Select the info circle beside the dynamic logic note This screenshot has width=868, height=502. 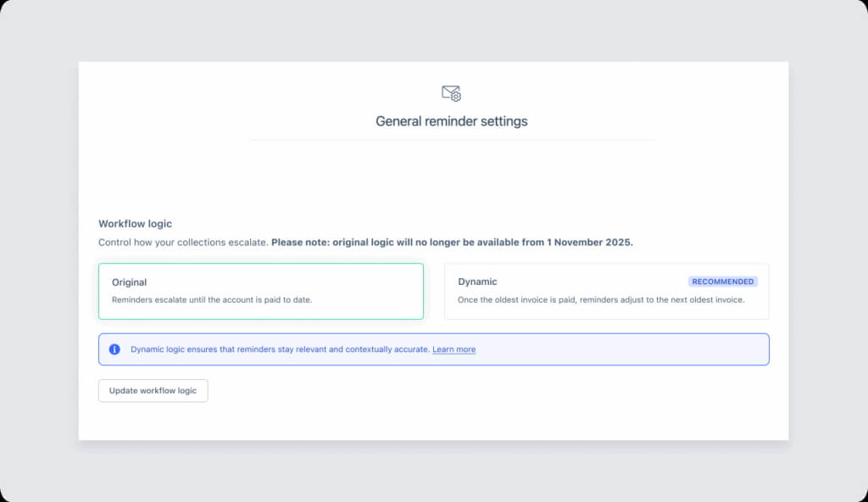[x=117, y=349]
